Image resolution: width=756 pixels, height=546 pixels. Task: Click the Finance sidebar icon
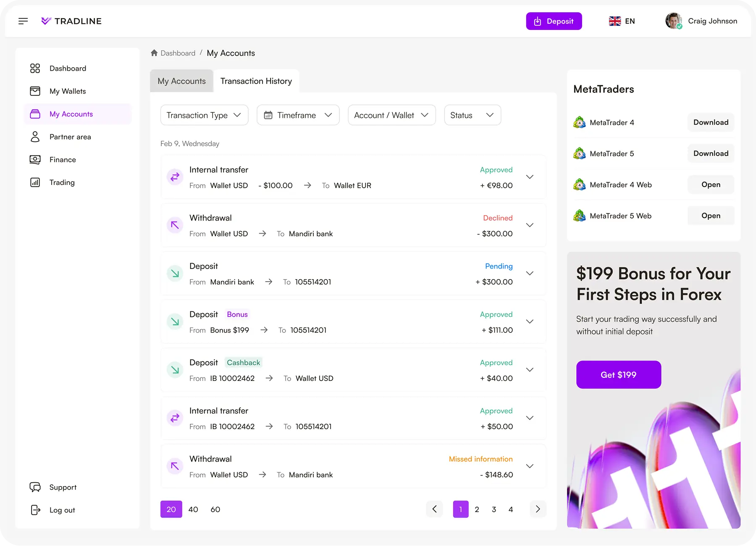[35, 160]
